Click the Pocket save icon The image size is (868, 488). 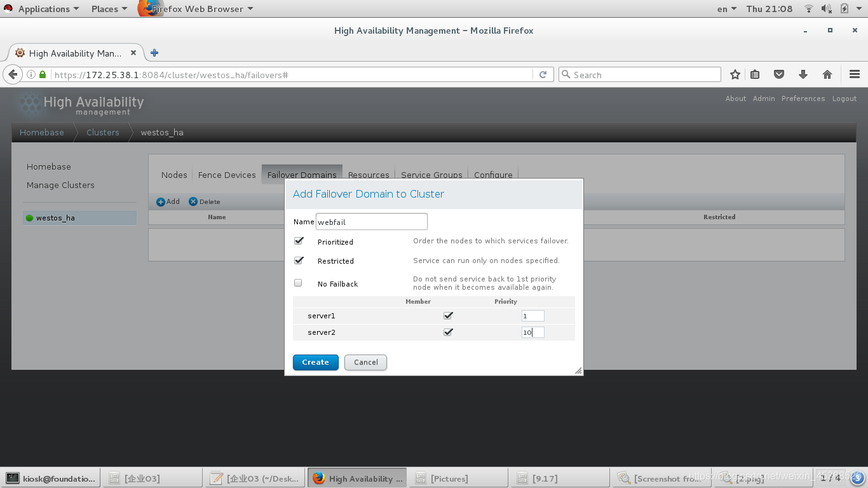(779, 74)
